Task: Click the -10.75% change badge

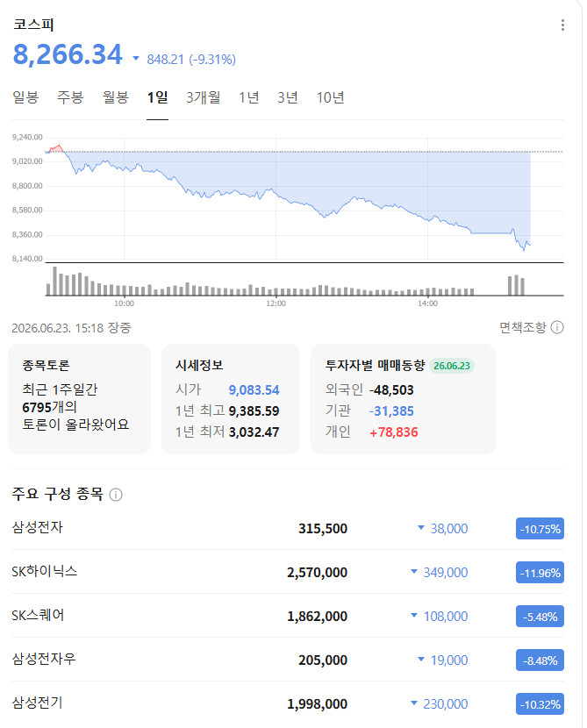Action: (x=540, y=529)
